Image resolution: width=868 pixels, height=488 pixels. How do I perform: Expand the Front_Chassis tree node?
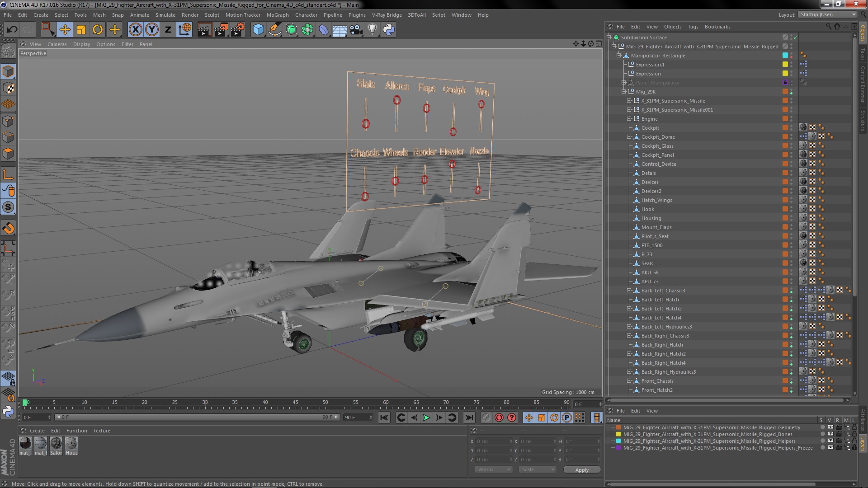(629, 381)
